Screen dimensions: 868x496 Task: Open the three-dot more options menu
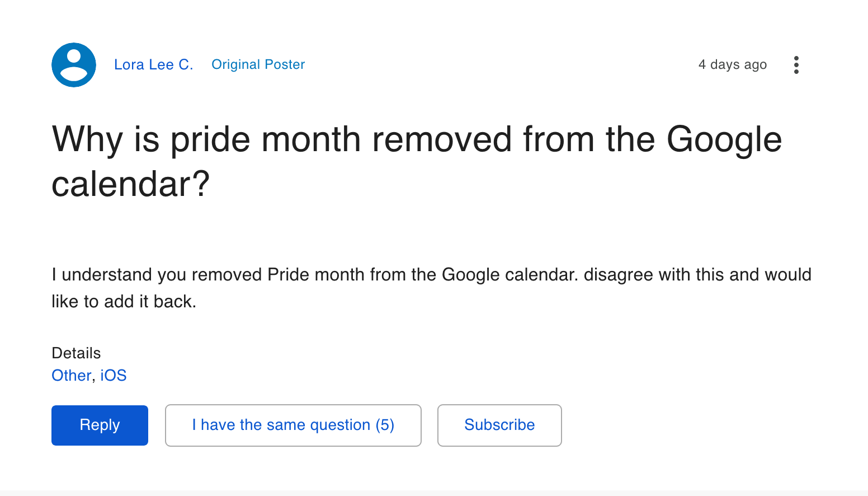796,65
